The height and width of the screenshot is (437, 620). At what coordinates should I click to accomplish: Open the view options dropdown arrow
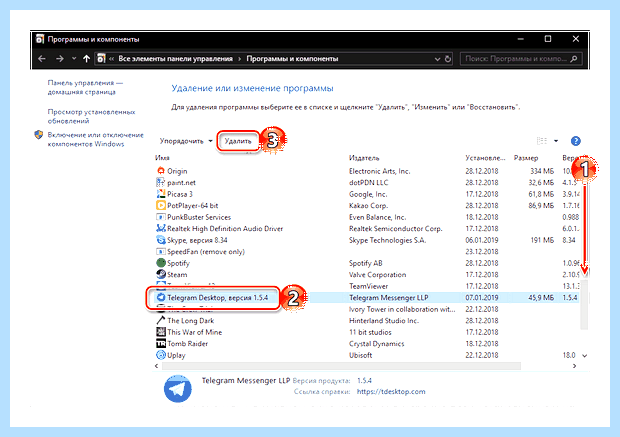coord(556,141)
